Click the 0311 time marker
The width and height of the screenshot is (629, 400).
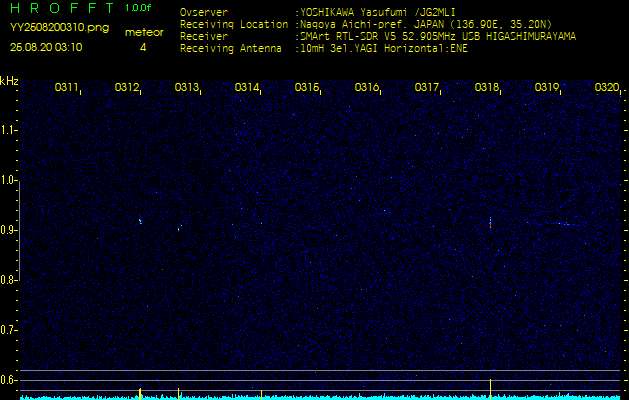tap(66, 87)
